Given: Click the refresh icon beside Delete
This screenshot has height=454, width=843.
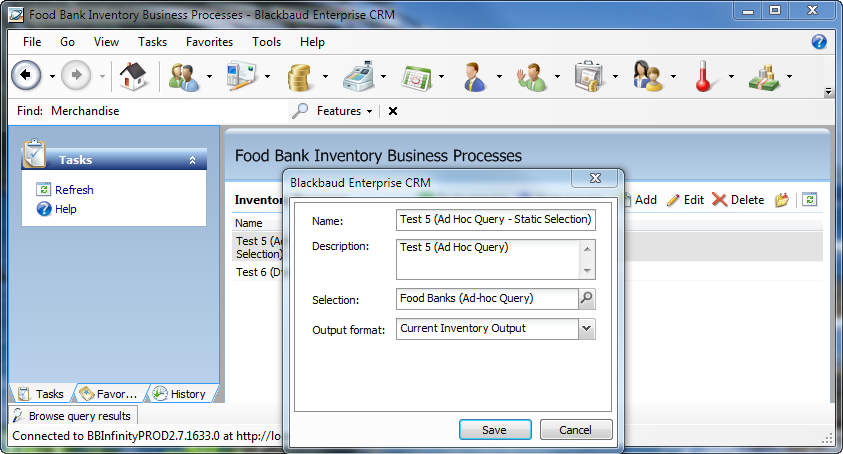Looking at the screenshot, I should (x=810, y=200).
